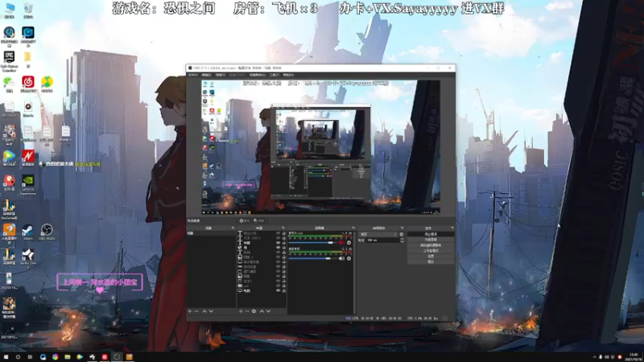Screen dimensions: 644x362
Task: Click Filters button below the preview
Action: [258, 220]
